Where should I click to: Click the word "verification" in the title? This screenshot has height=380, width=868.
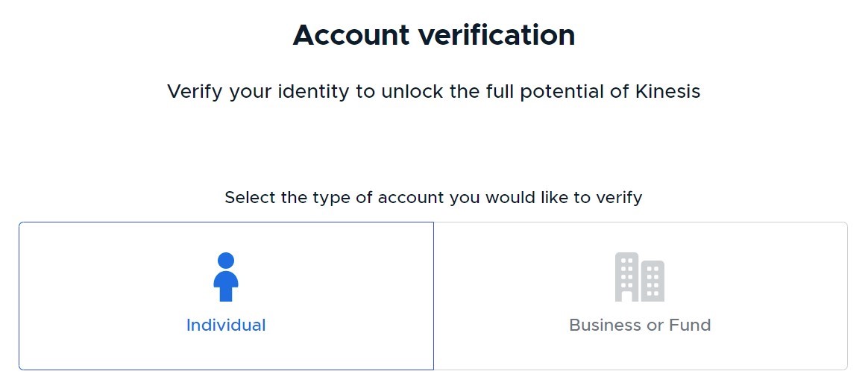click(x=497, y=35)
